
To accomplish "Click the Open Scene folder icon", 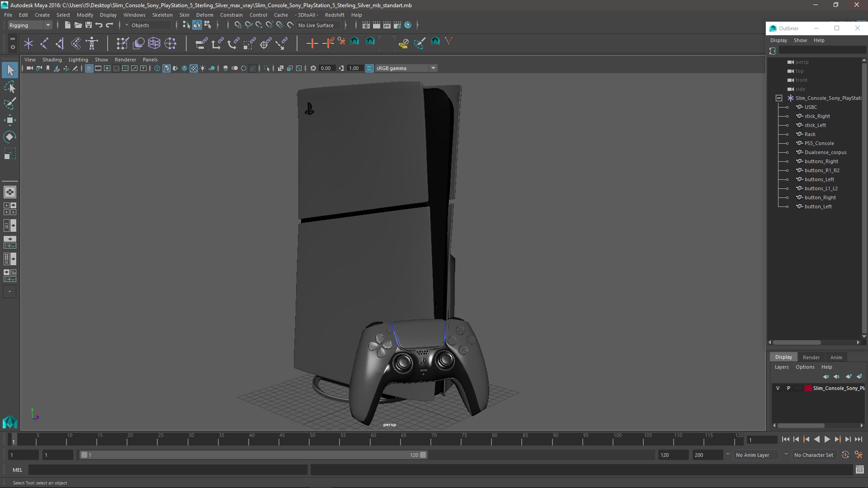I will (x=78, y=25).
